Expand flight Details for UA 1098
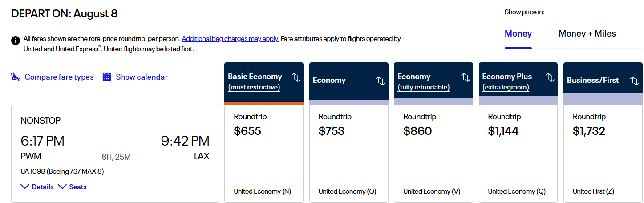This screenshot has width=644, height=203. (37, 187)
